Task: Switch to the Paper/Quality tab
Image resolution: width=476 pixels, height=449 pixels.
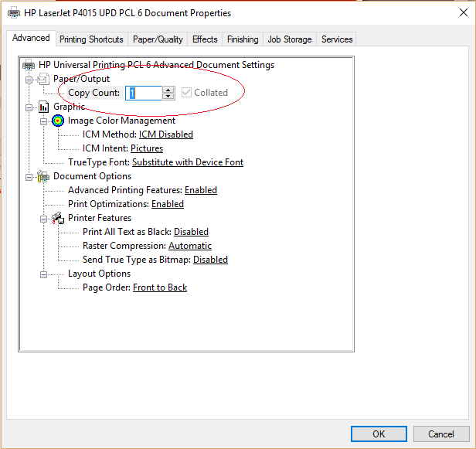Action: click(158, 39)
